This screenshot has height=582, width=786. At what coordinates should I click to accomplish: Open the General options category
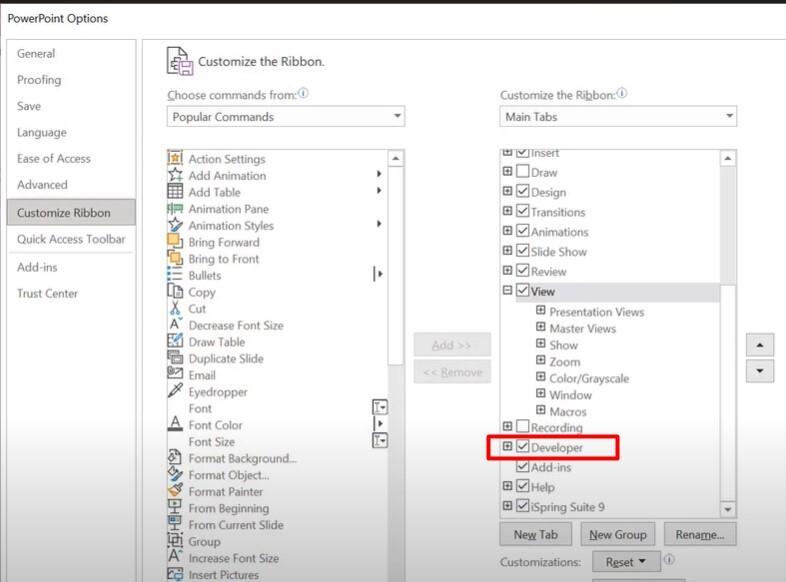(x=36, y=54)
